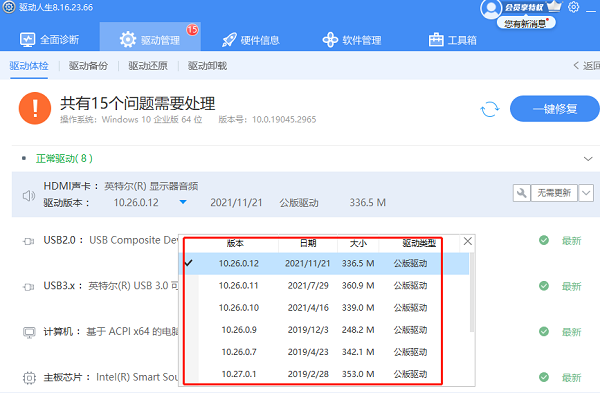This screenshot has width=600, height=393.
Task: Click date 2021/7/29 in version list
Action: tap(308, 285)
